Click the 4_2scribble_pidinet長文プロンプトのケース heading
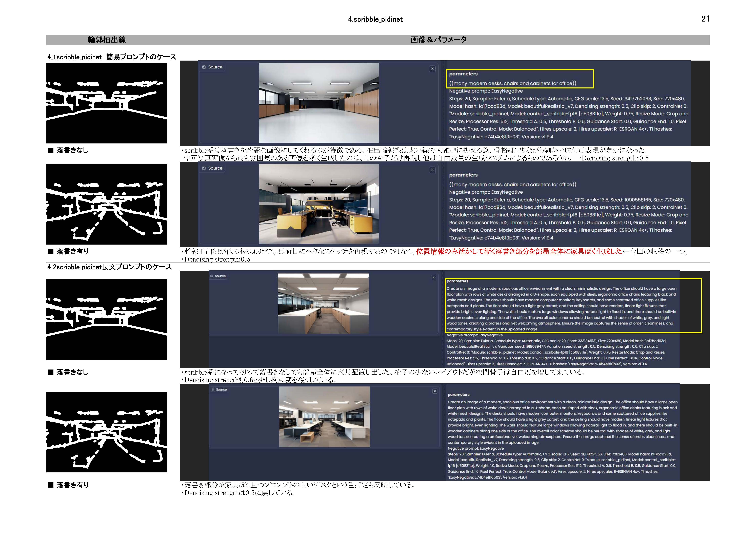The image size is (756, 535). (x=110, y=267)
